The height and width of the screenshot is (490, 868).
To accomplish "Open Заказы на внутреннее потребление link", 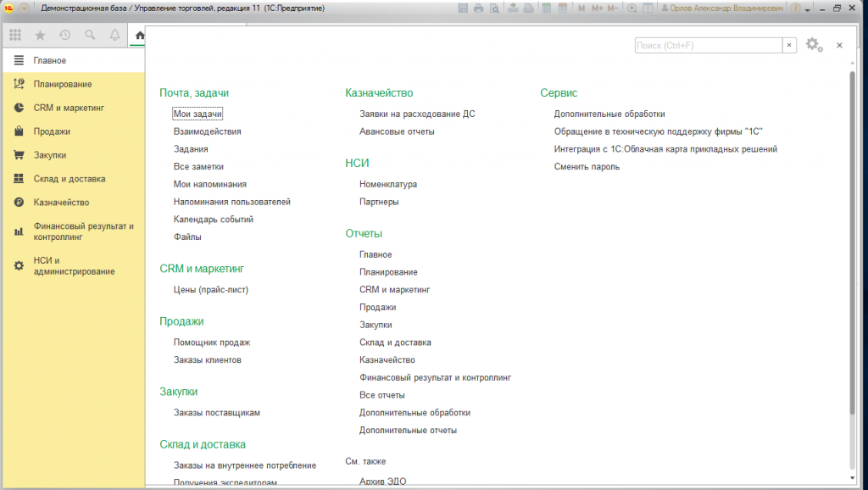I will point(245,465).
